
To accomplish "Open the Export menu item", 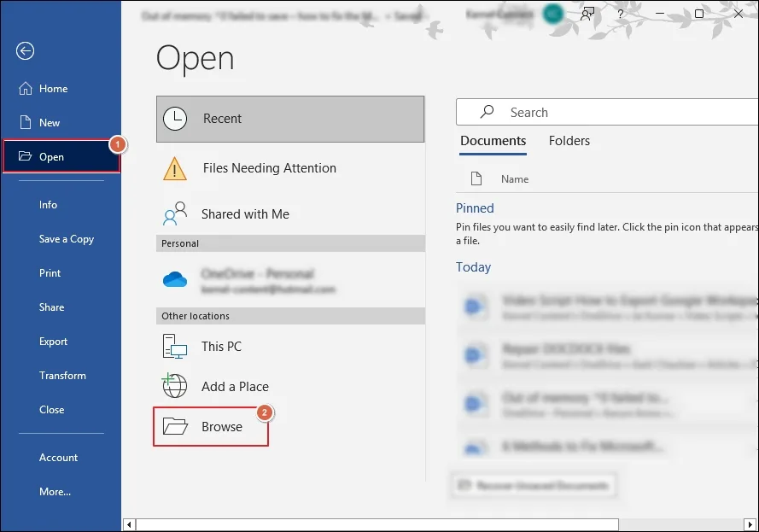I will [x=53, y=342].
